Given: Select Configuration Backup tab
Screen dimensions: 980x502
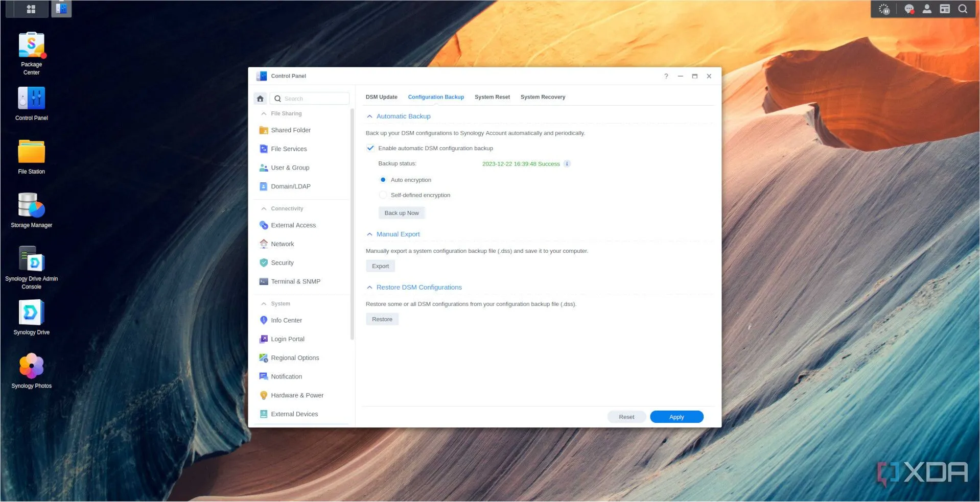Looking at the screenshot, I should click(x=436, y=97).
